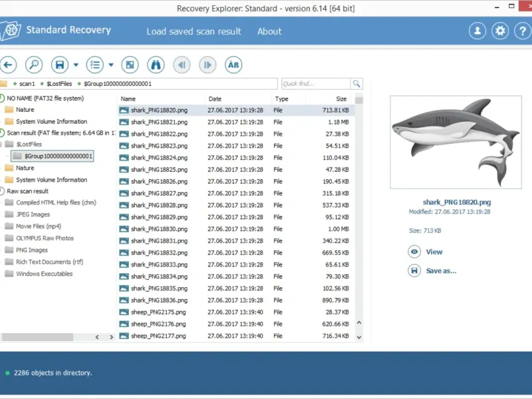
Task: Click the floppy disk save icon
Action: [x=60, y=65]
